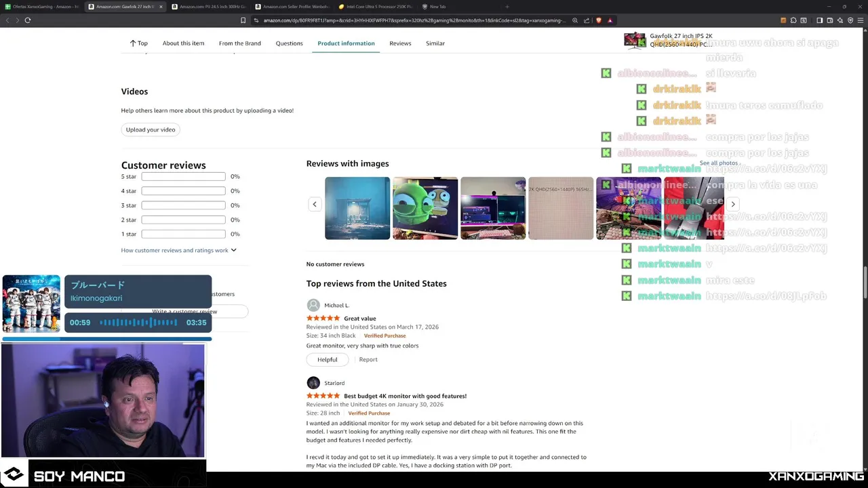Jump to Reviews section tab
Screen dimensions: 868x488
click(x=400, y=43)
